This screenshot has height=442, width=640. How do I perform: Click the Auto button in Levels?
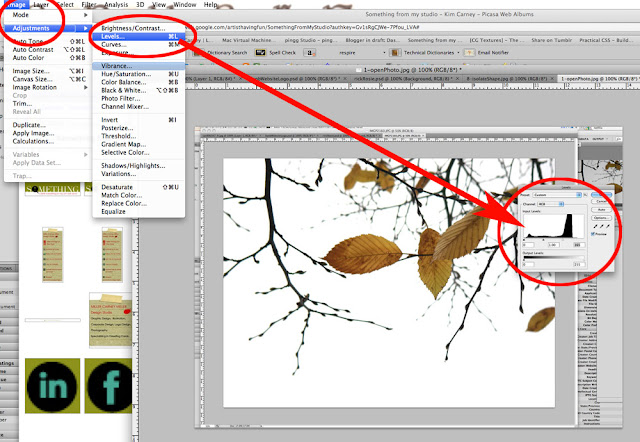coord(601,210)
